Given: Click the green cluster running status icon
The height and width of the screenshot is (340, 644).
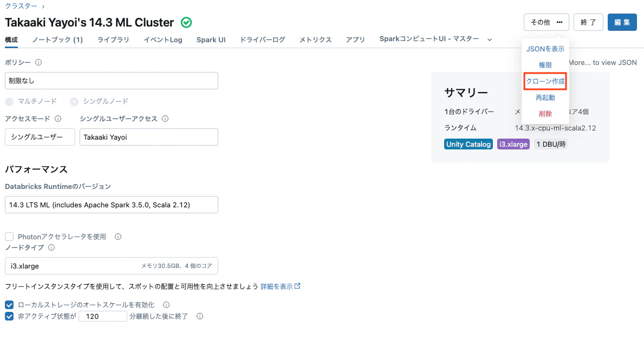Looking at the screenshot, I should click(186, 23).
